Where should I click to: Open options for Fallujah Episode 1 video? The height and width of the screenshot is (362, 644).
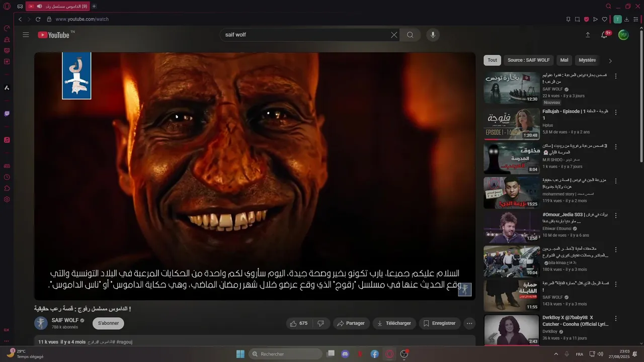pos(615,112)
